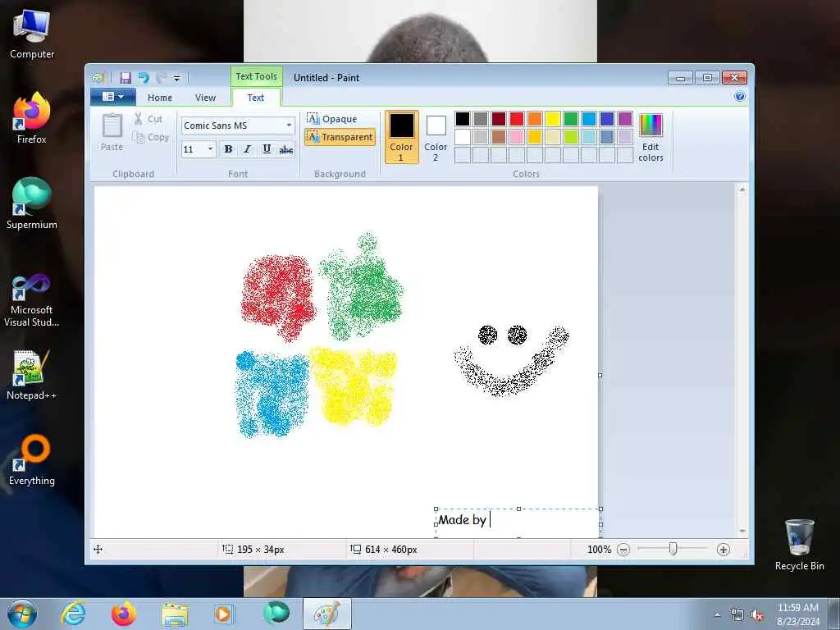840x630 pixels.
Task: Open Supermium from the taskbar
Action: click(x=276, y=614)
